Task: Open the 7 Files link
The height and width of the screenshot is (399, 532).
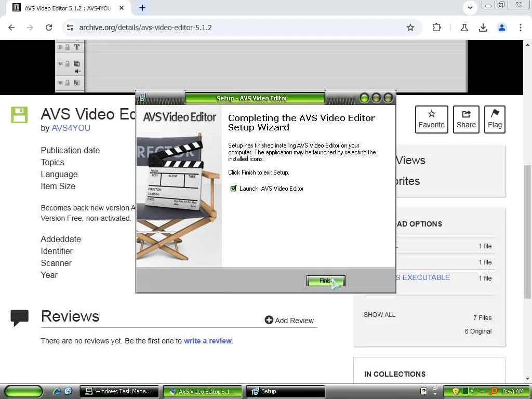Action: tap(482, 317)
